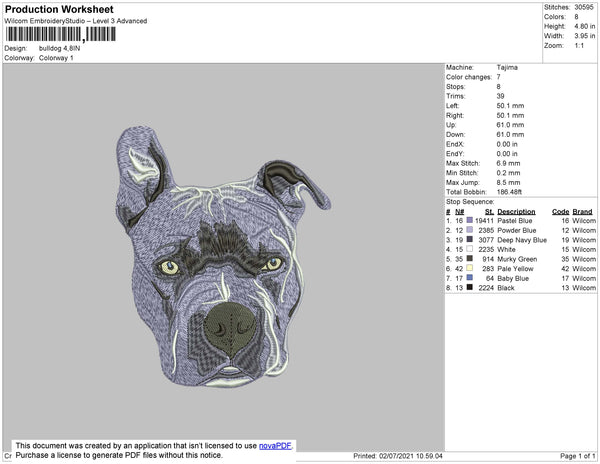This screenshot has width=600, height=464.
Task: Click the 'Colorway 1' value
Action: tap(56, 58)
